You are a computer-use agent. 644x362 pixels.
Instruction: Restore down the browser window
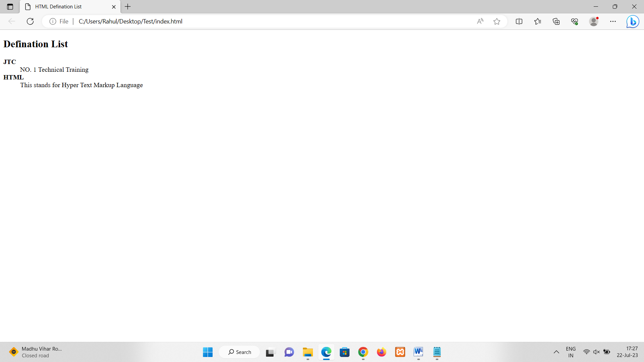pos(615,7)
